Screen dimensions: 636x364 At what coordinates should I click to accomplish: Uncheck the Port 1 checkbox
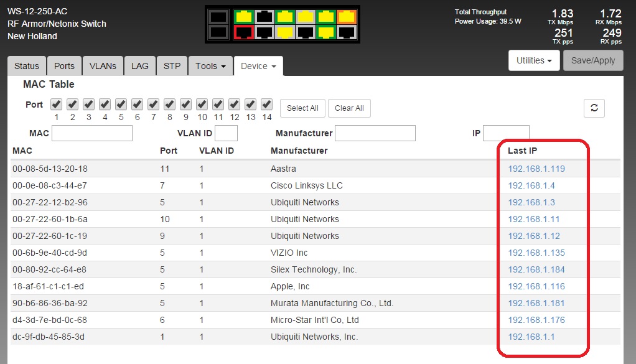point(56,104)
